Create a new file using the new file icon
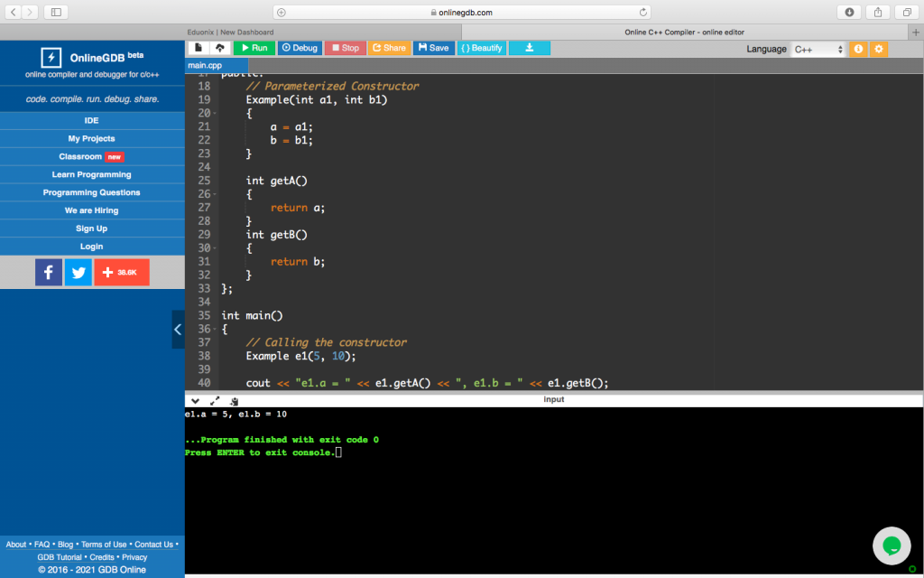The image size is (924, 578). tap(198, 48)
